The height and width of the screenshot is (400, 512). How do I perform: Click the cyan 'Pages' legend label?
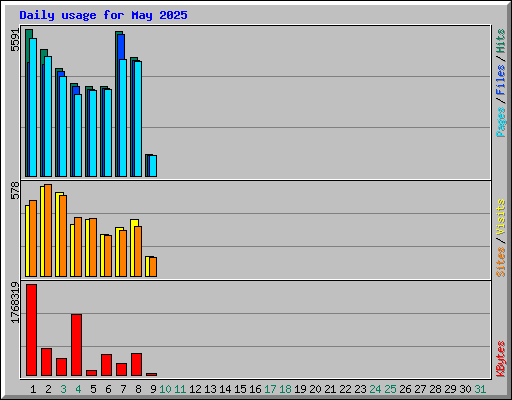(500, 122)
